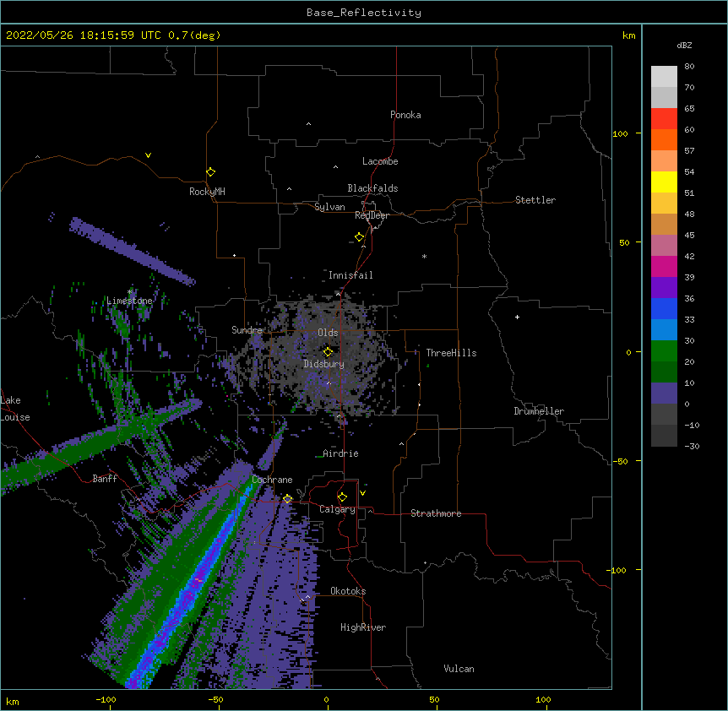Click the 100 tick on right axis
Image resolution: width=728 pixels, height=711 pixels.
point(620,133)
